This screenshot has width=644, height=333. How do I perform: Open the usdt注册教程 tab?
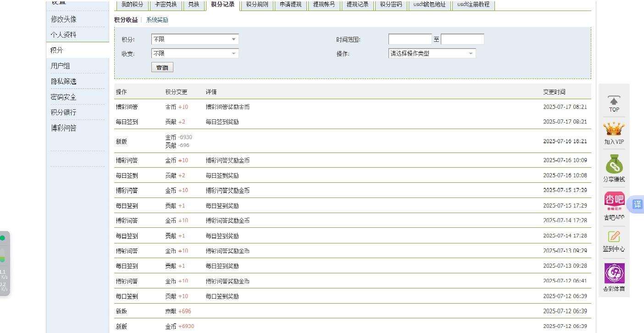click(473, 5)
